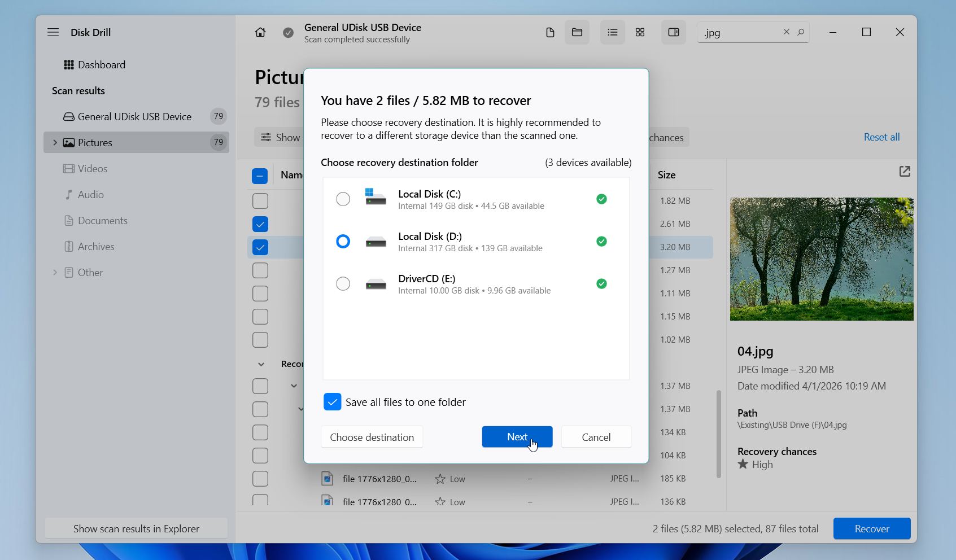Switch to grid view in the toolbar

tap(640, 32)
